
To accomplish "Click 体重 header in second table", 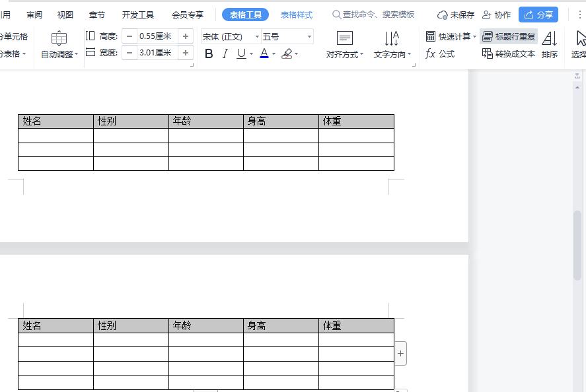I will tap(332, 325).
